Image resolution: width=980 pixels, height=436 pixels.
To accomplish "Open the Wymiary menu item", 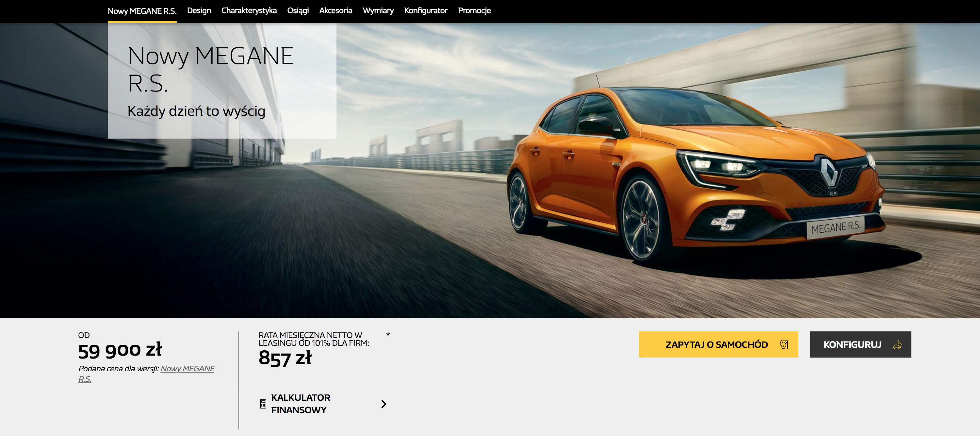I will click(378, 11).
